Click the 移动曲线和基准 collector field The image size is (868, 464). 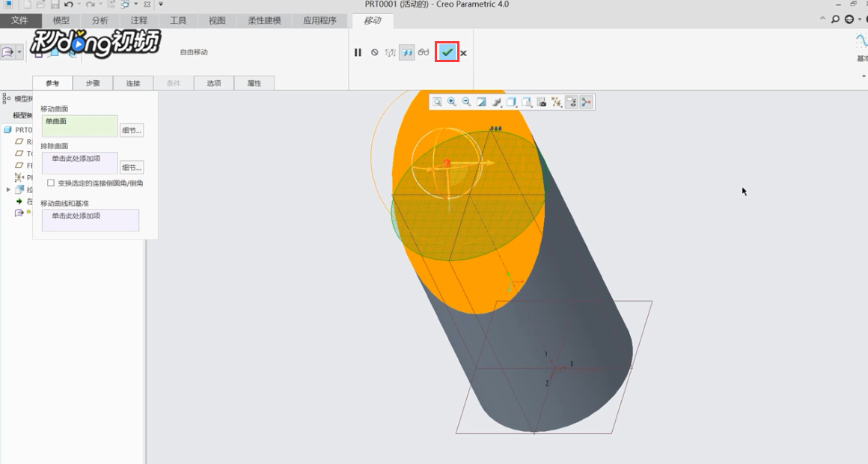click(x=91, y=220)
